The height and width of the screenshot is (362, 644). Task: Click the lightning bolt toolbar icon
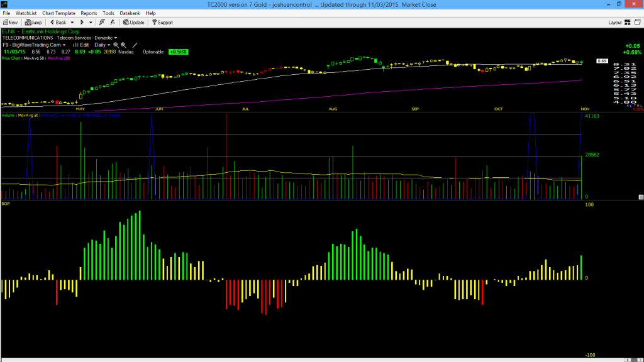coord(102,23)
